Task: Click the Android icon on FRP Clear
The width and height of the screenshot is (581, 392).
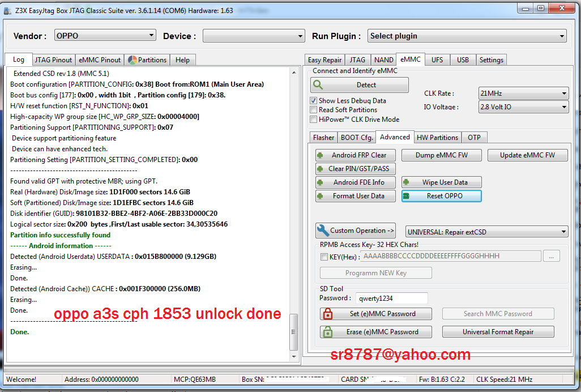Action: 320,155
